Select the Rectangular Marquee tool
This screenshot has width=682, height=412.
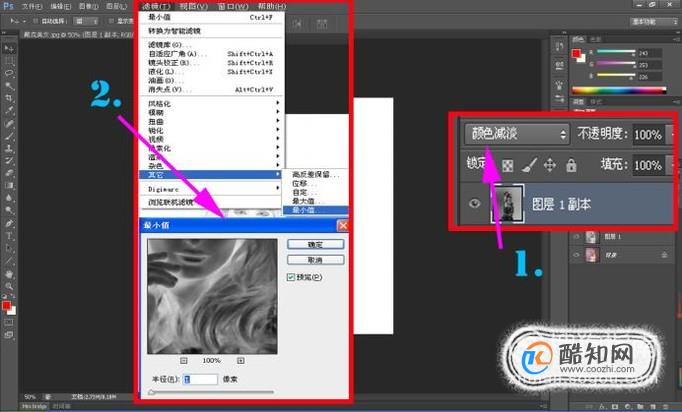tap(9, 61)
